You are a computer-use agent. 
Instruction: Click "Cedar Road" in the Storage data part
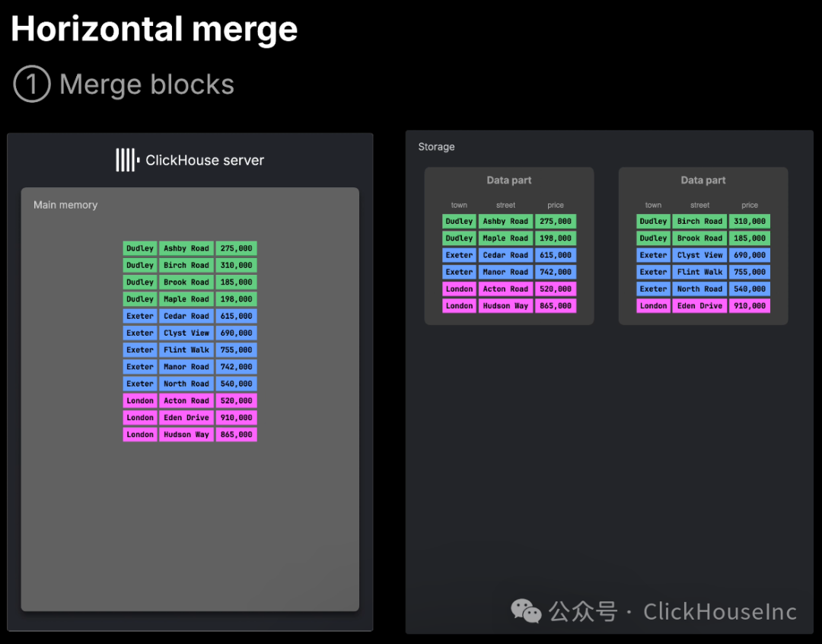pos(506,255)
